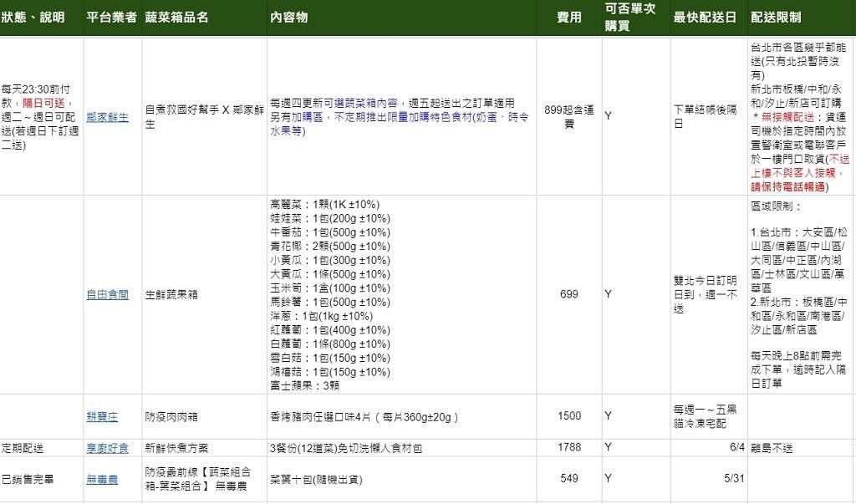Select the 平台業者 column header
The image size is (856, 504).
click(x=111, y=18)
